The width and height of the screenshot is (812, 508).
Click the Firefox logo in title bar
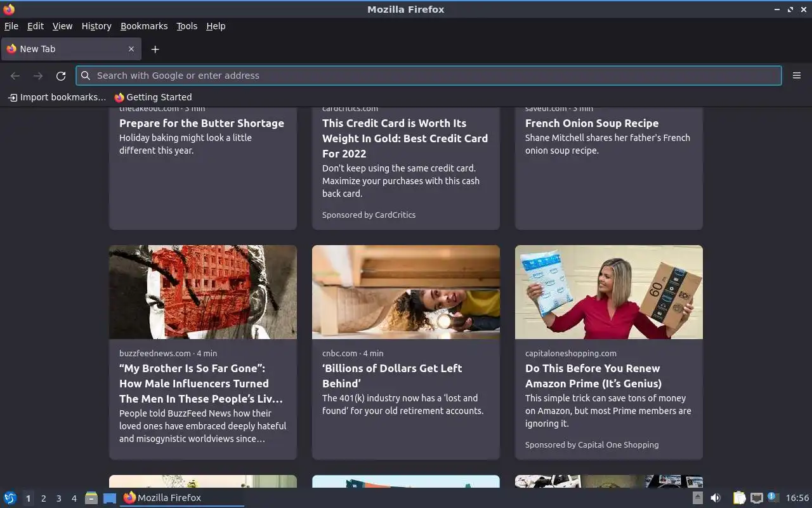click(x=9, y=9)
